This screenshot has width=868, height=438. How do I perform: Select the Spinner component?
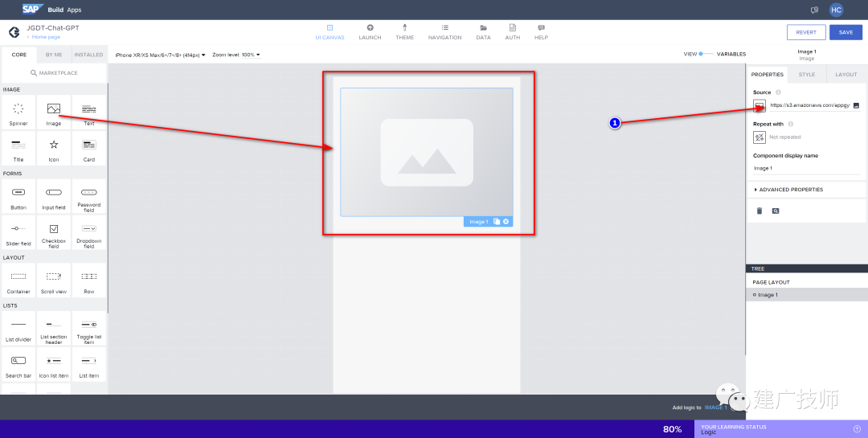pyautogui.click(x=18, y=113)
